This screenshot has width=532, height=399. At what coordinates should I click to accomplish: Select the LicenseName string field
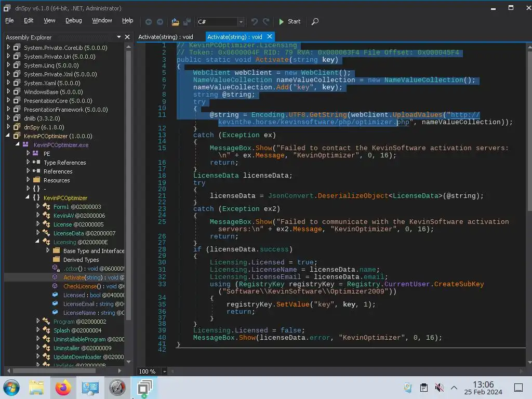pyautogui.click(x=94, y=312)
